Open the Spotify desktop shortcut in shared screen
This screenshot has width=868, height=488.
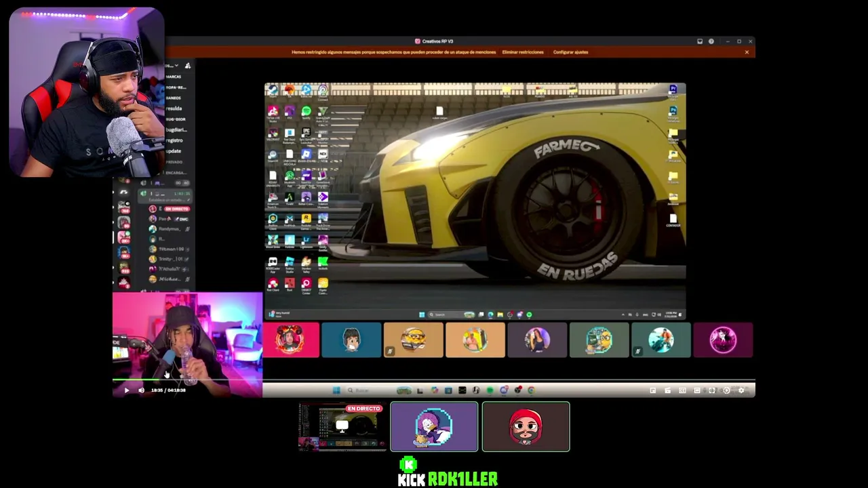306,113
